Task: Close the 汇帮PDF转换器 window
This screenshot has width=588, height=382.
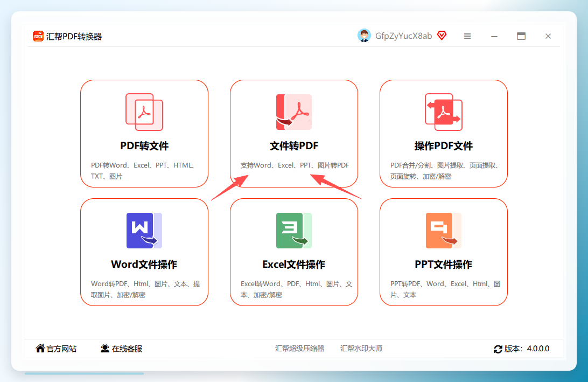Action: [548, 36]
